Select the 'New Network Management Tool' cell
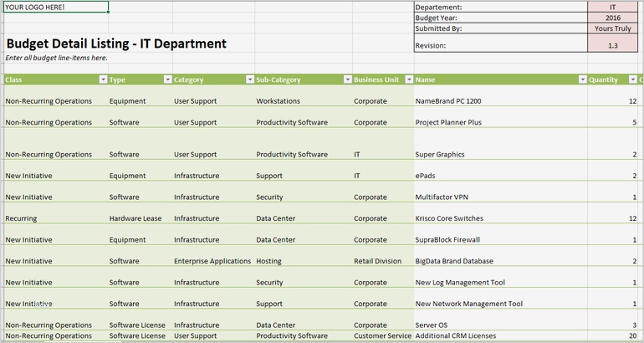Image resolution: width=644 pixels, height=343 pixels. (x=501, y=299)
